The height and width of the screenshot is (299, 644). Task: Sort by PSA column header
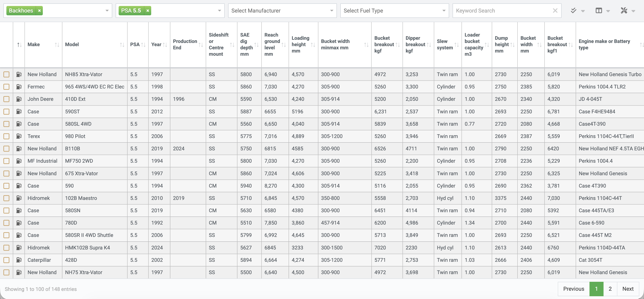138,44
